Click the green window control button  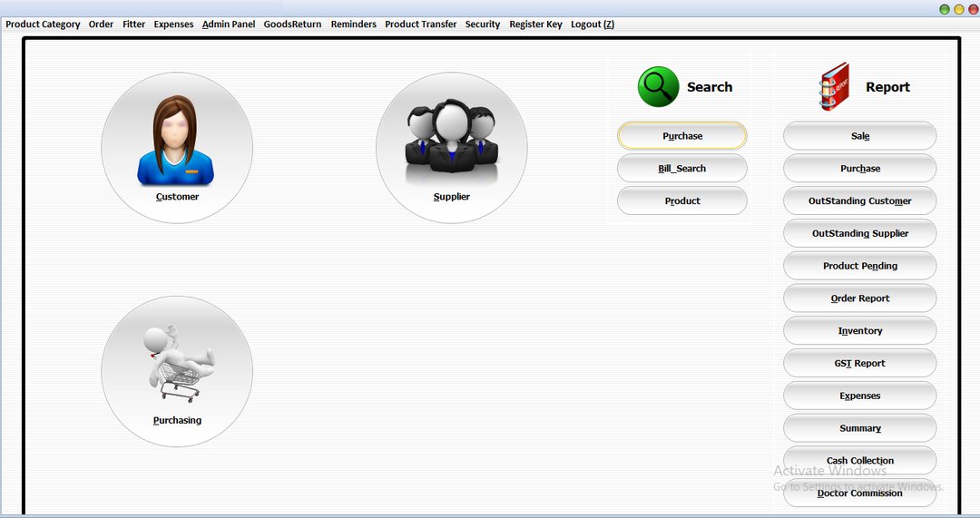point(945,9)
